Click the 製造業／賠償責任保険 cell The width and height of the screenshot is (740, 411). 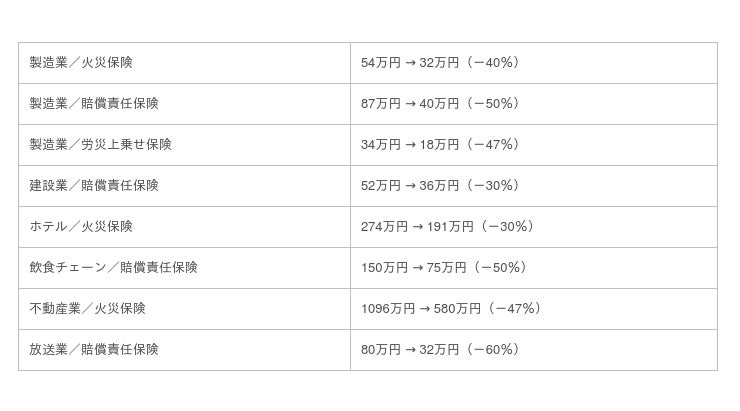pos(185,104)
